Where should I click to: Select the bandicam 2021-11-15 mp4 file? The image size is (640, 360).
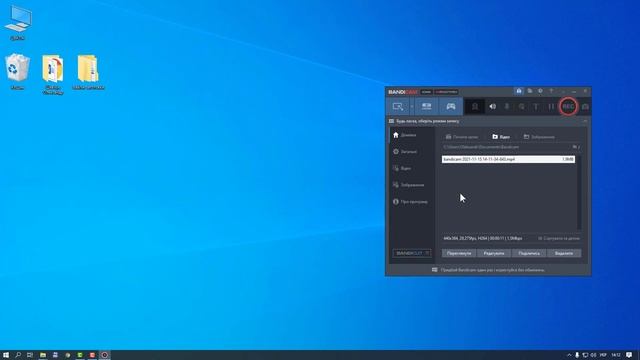(508, 159)
